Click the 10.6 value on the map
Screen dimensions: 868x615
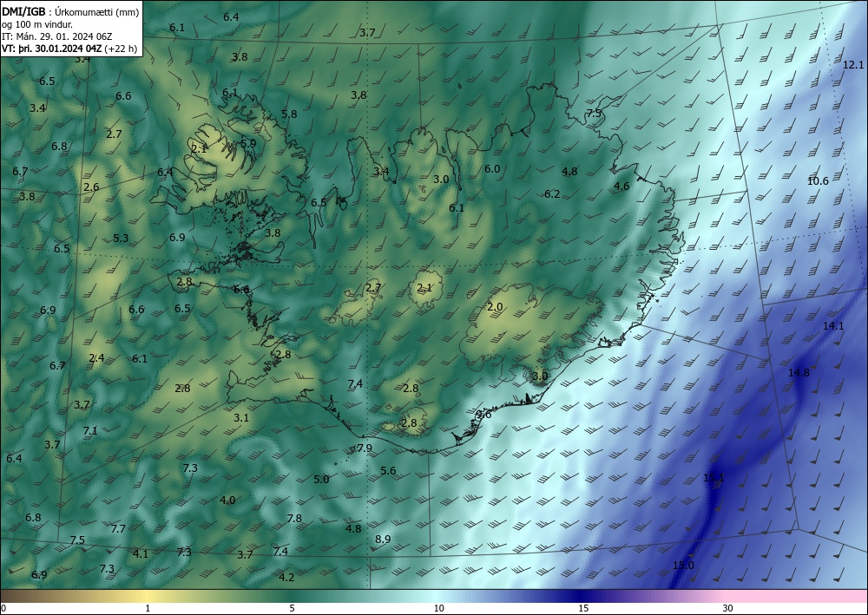tap(818, 180)
